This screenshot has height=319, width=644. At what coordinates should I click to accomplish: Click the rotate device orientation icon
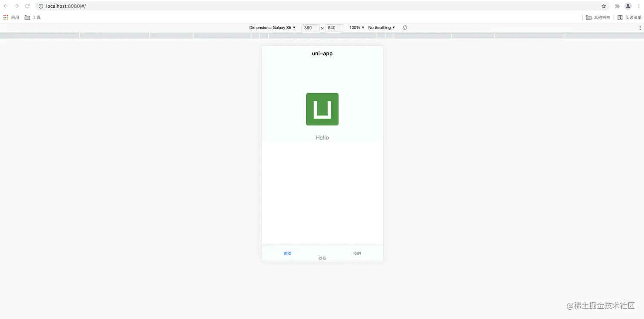click(405, 28)
